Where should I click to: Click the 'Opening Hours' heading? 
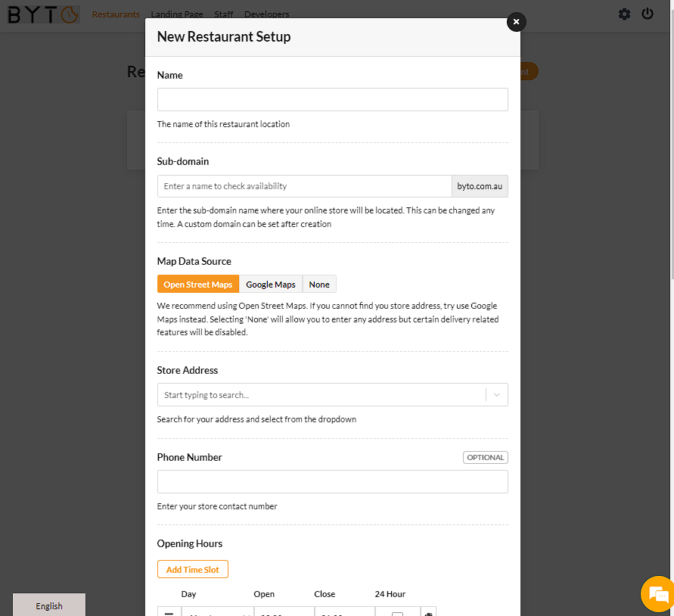coord(190,544)
